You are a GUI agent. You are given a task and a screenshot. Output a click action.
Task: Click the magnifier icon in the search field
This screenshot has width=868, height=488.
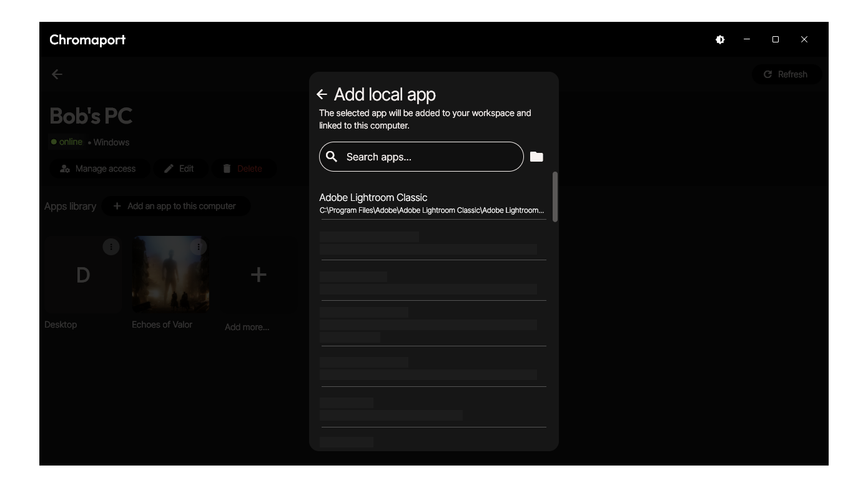(332, 157)
